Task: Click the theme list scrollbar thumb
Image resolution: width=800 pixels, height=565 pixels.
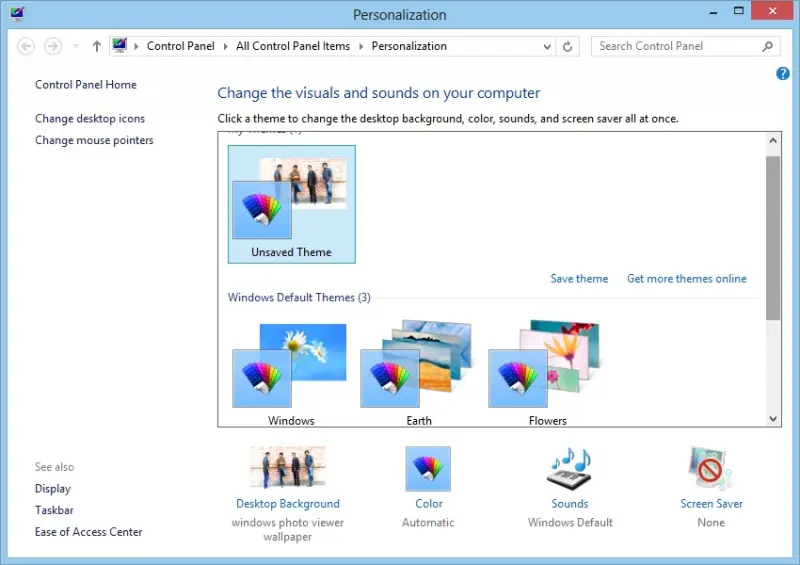Action: [773, 238]
